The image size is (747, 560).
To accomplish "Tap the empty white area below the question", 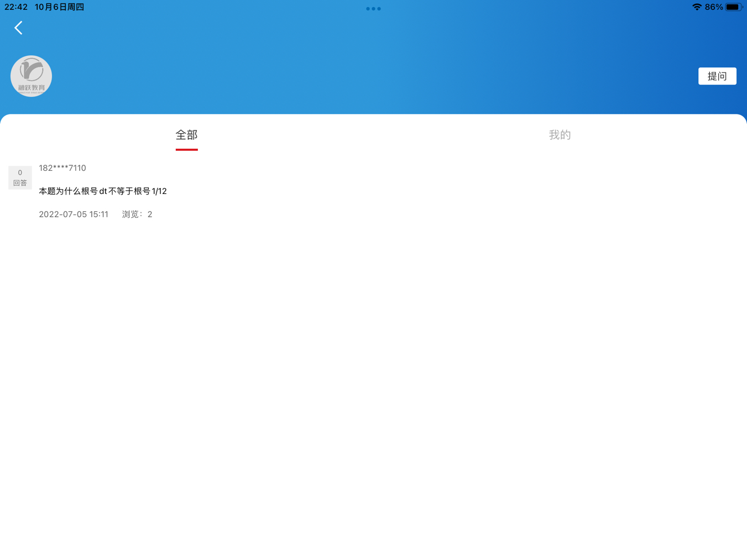I will 373,387.
